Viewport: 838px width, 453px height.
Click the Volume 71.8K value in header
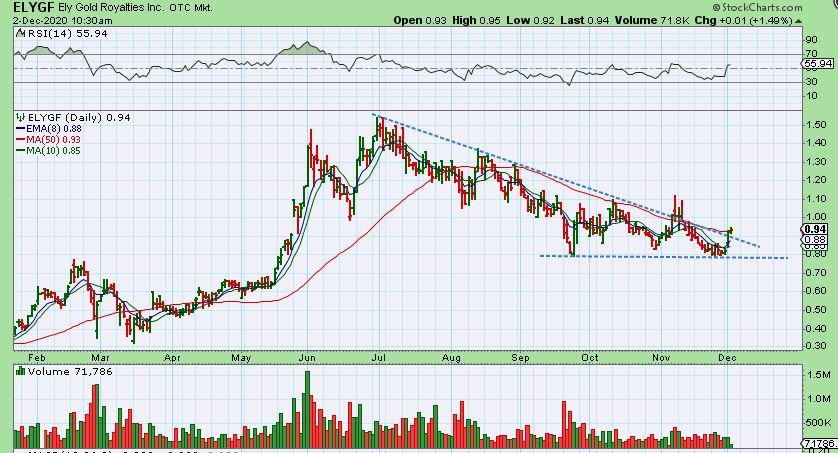652,20
